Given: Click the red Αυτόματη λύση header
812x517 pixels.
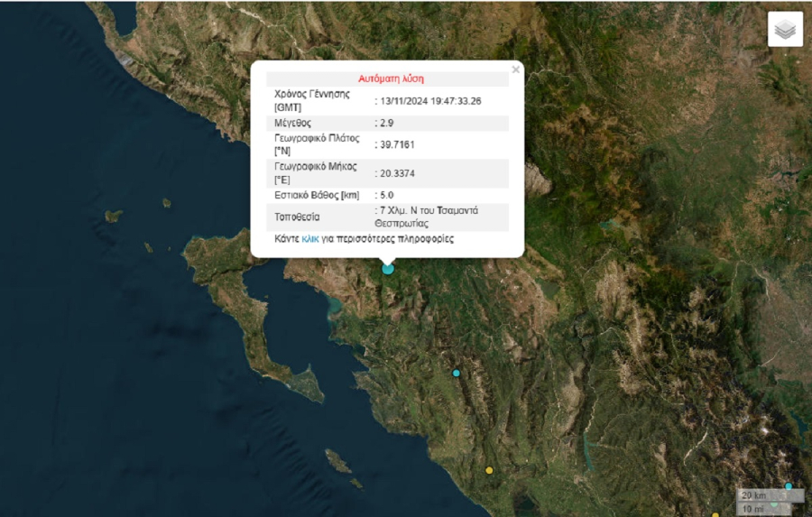Looking at the screenshot, I should (391, 79).
